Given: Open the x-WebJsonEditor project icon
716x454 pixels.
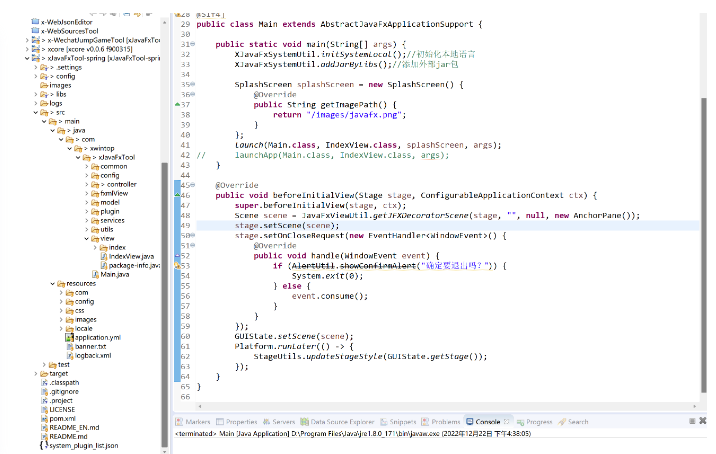Looking at the screenshot, I should (x=35, y=21).
